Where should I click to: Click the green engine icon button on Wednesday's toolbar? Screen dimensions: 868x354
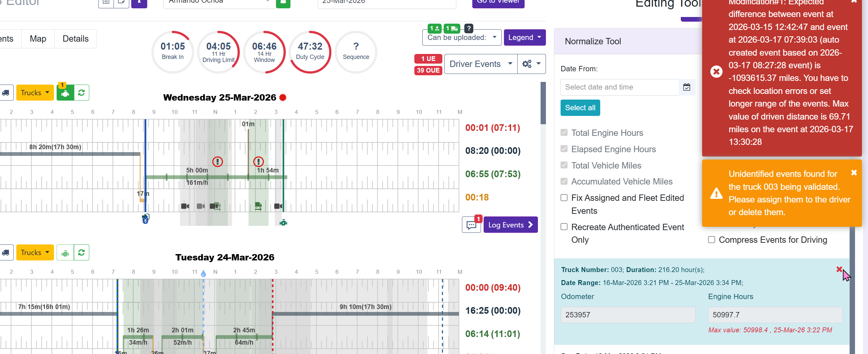pyautogui.click(x=65, y=93)
